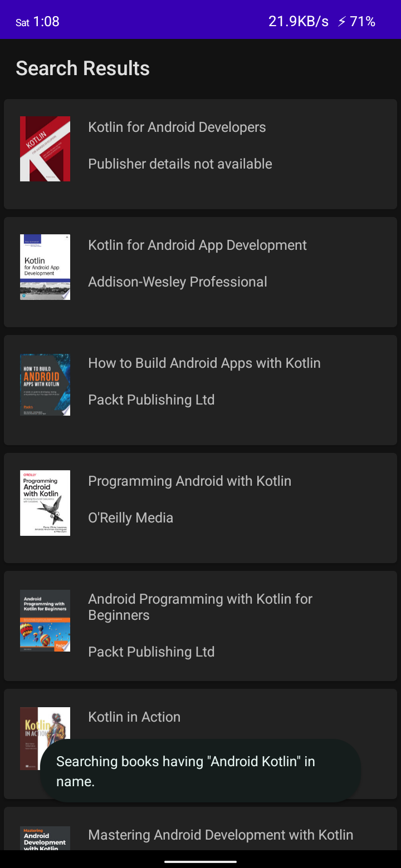The width and height of the screenshot is (401, 868).
Task: Select title "Android Programming with Kotlin for Beginners"
Action: tap(200, 607)
